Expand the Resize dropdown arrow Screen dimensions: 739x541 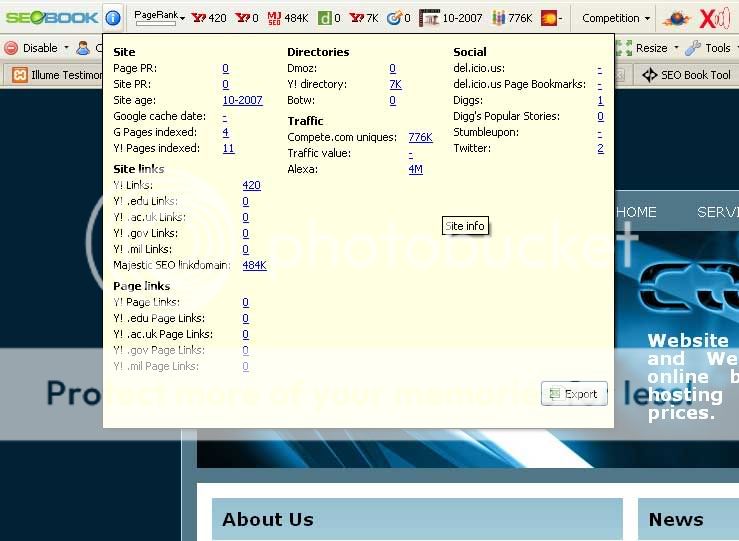[676, 48]
